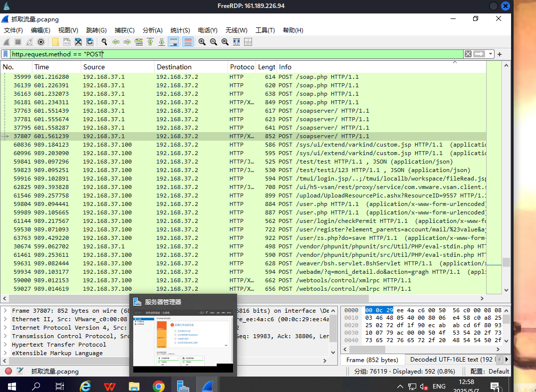Open the 编辑(E) menu
The image size is (536, 392).
click(40, 30)
